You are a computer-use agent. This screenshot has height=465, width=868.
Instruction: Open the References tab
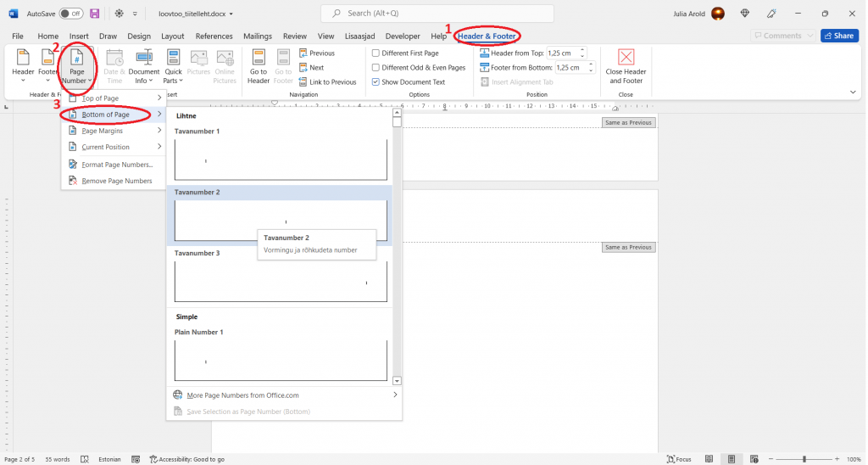[214, 36]
